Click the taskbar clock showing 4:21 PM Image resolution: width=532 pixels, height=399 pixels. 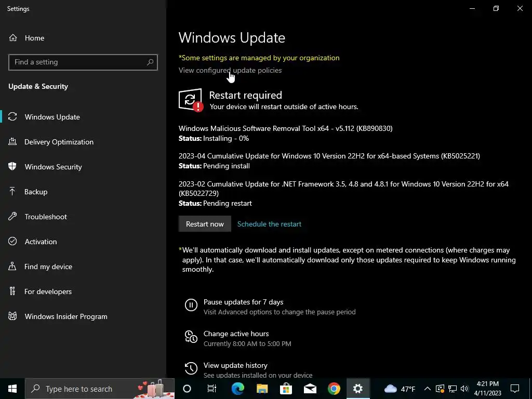[x=487, y=389]
